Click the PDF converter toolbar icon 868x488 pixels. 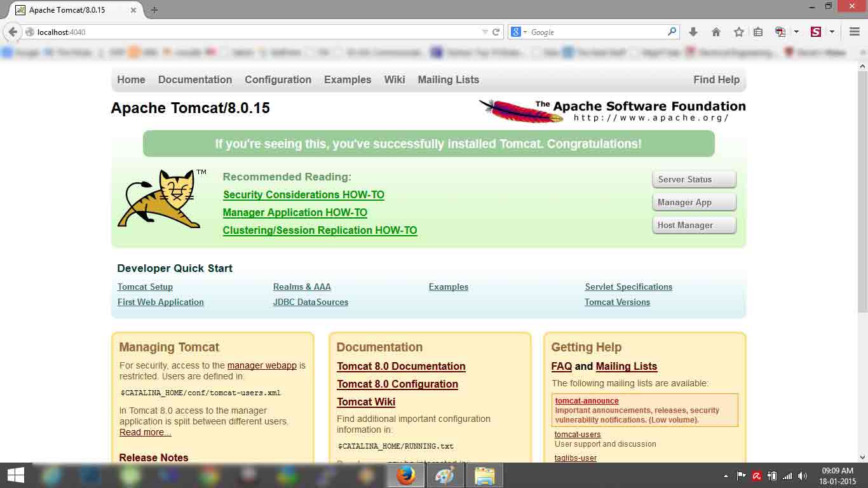coord(780,32)
